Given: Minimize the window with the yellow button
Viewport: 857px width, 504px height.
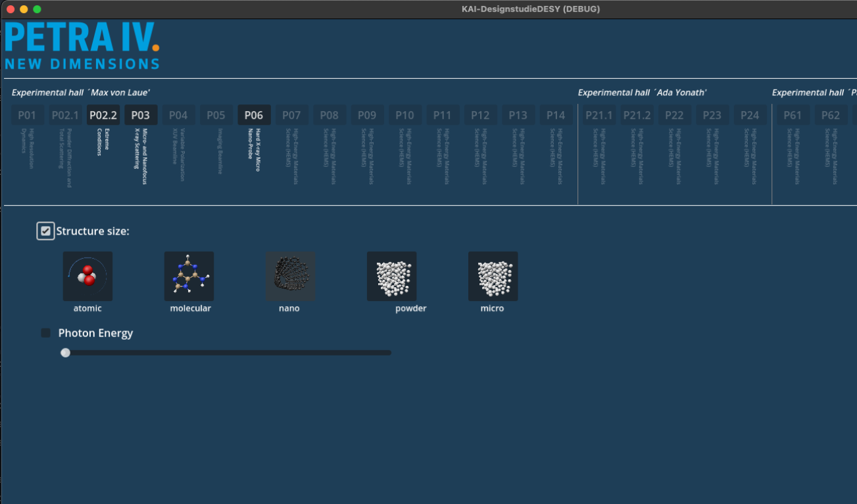Looking at the screenshot, I should point(24,9).
